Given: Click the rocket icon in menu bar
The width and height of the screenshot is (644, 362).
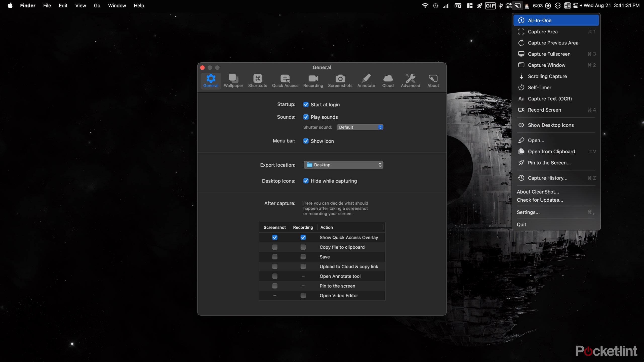Looking at the screenshot, I should [479, 6].
